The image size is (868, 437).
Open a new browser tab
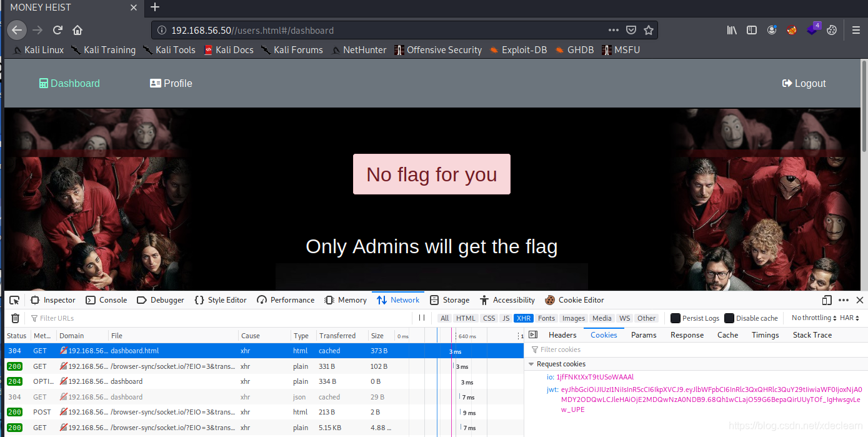pyautogui.click(x=156, y=8)
